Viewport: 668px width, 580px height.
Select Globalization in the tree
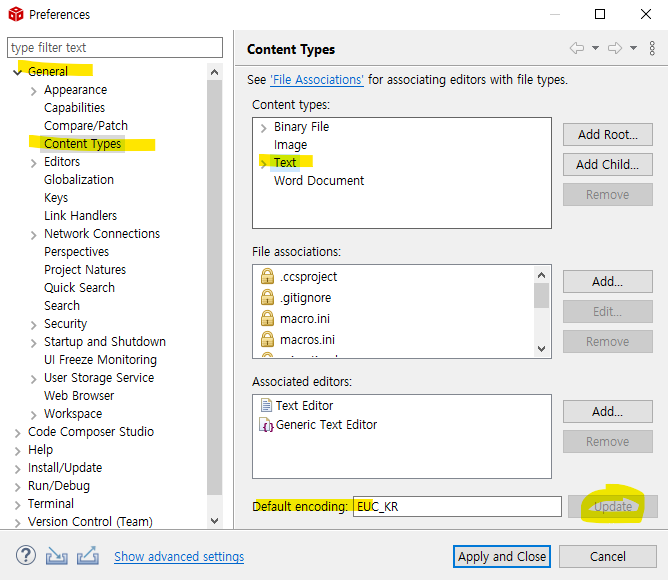79,179
